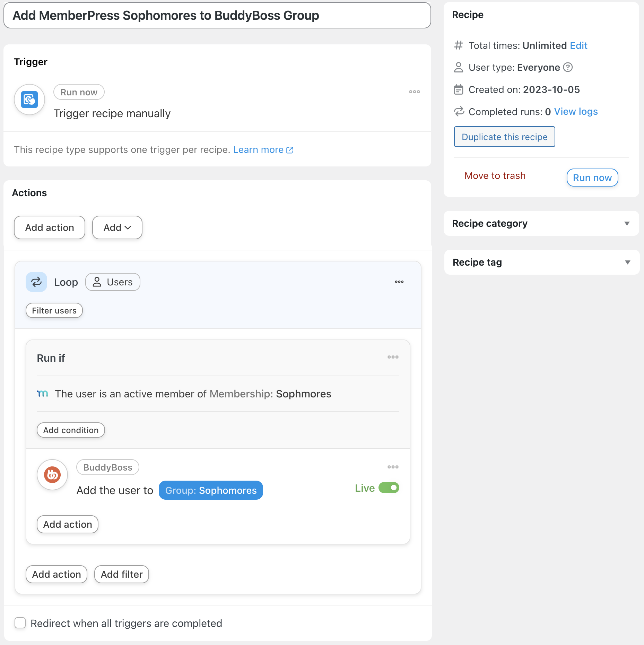This screenshot has width=644, height=645.
Task: Click the recipe title input field
Action: click(x=217, y=16)
